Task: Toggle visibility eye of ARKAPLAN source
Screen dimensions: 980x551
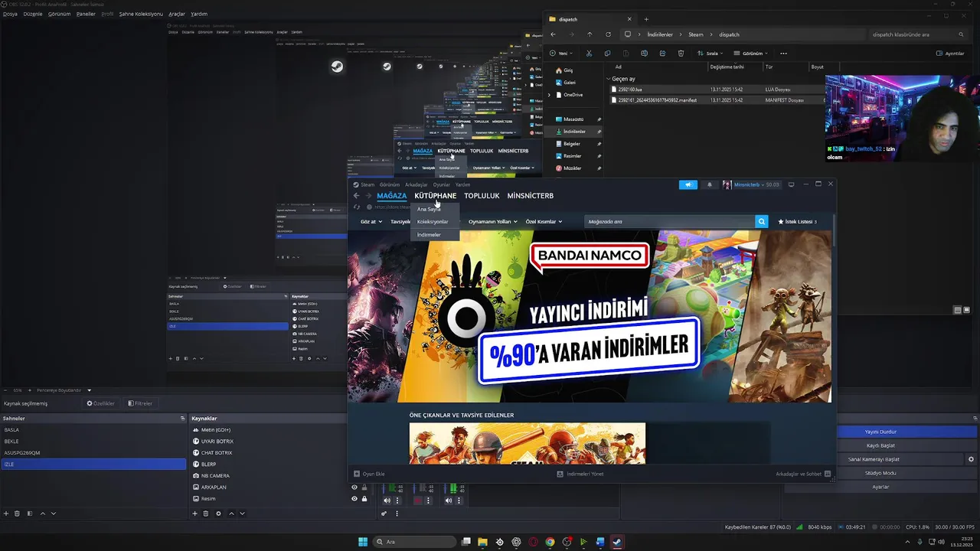Action: pyautogui.click(x=354, y=487)
